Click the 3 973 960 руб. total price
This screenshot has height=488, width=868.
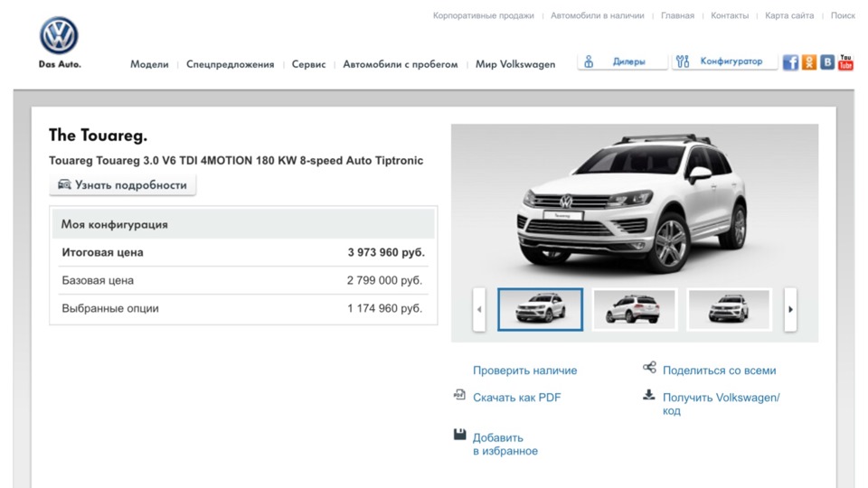click(x=386, y=252)
